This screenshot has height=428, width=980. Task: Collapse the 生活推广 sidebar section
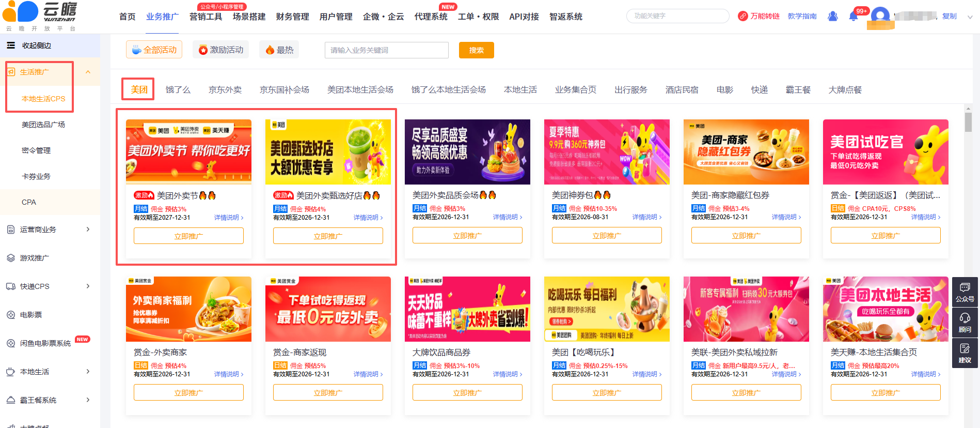pos(88,72)
